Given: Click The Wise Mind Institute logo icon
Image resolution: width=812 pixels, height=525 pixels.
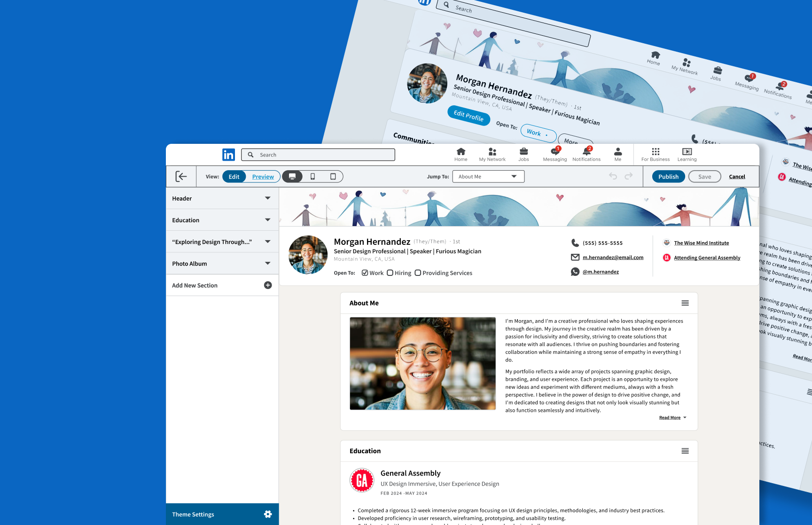Looking at the screenshot, I should [666, 243].
